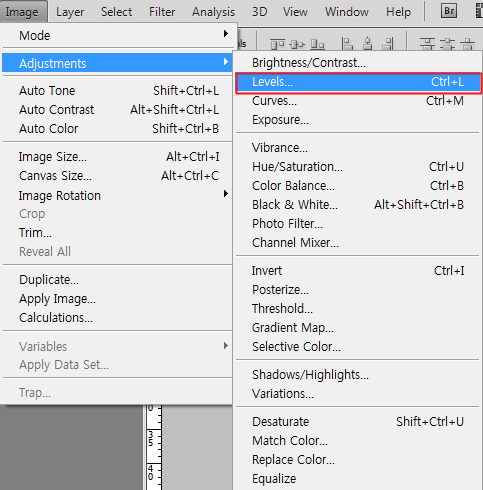Open the Vibrance adjustment
The width and height of the screenshot is (483, 490).
pos(358,148)
